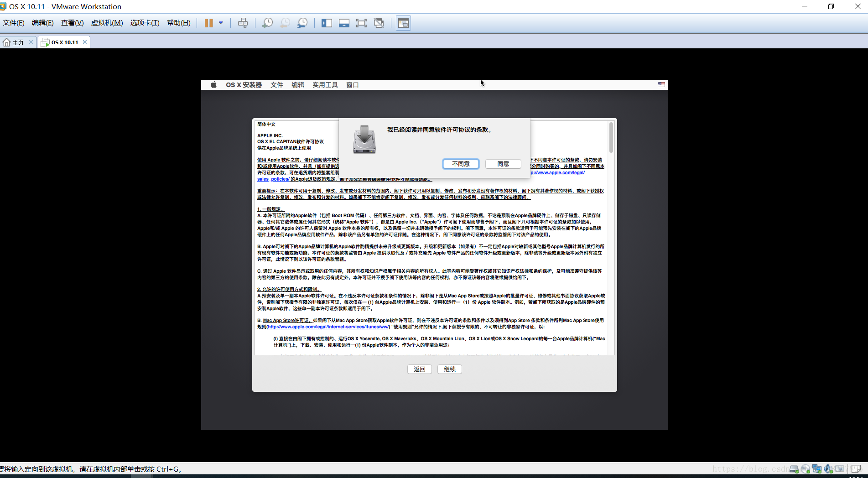Open the 窗口 menu
Image resolution: width=868 pixels, height=478 pixels.
(x=352, y=85)
